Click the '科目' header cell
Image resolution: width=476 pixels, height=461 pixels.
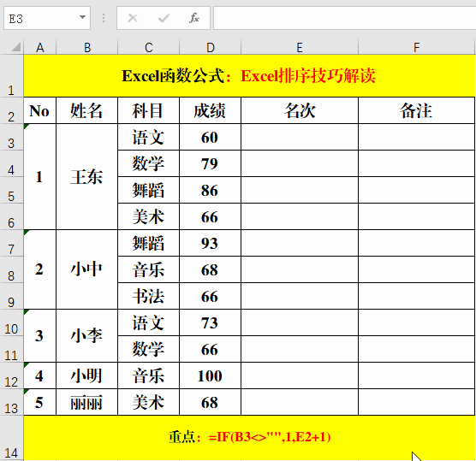pyautogui.click(x=148, y=110)
